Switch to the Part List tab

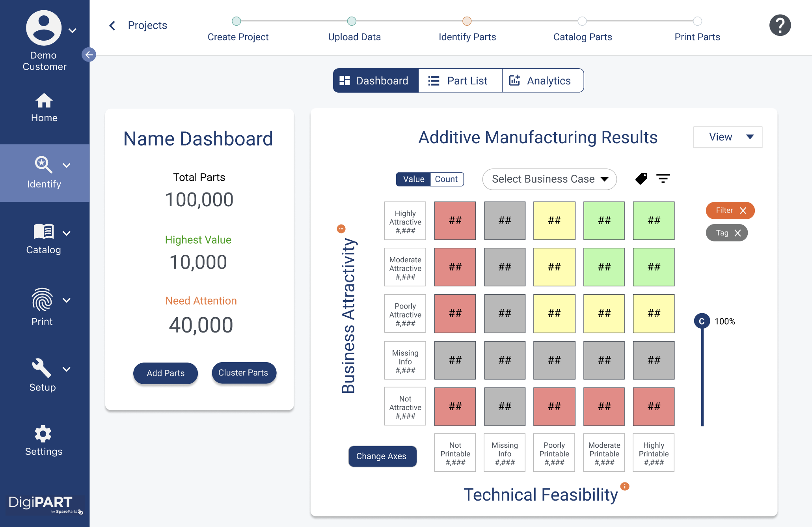point(460,80)
